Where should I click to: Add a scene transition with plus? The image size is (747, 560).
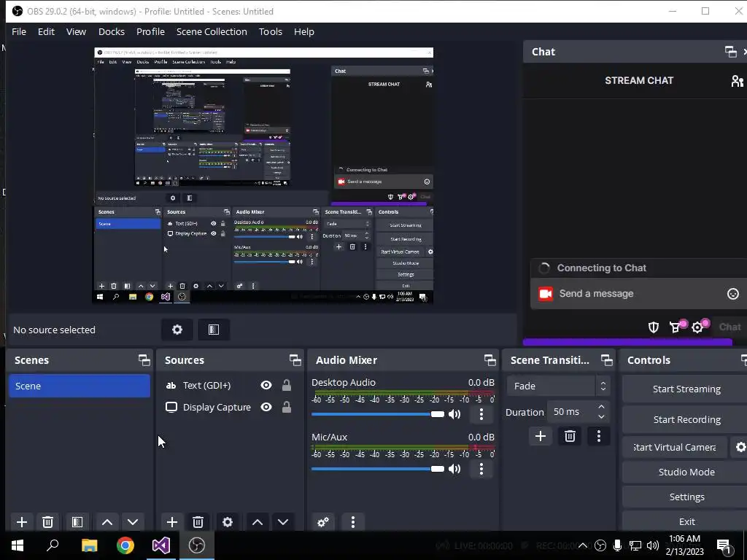[541, 436]
